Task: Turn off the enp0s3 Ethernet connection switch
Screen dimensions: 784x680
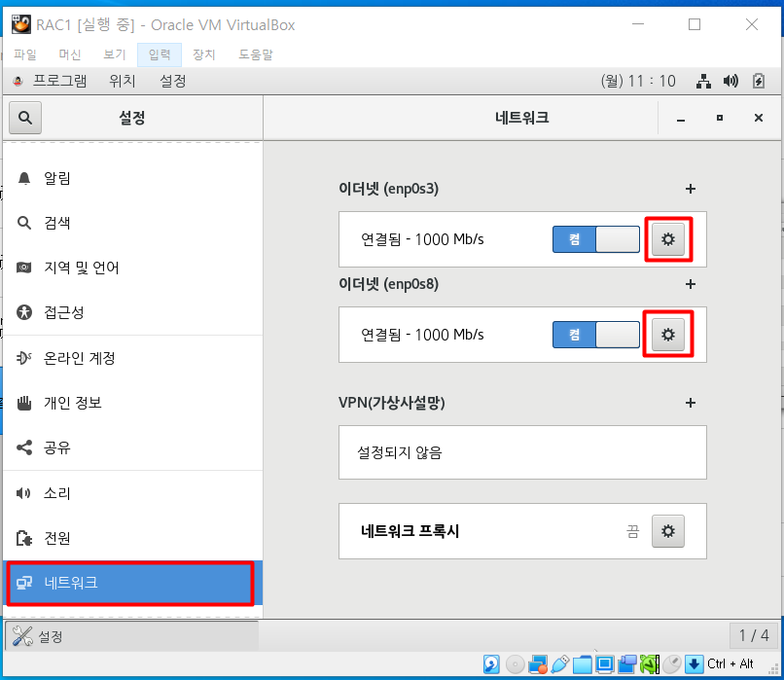Action: click(x=595, y=239)
